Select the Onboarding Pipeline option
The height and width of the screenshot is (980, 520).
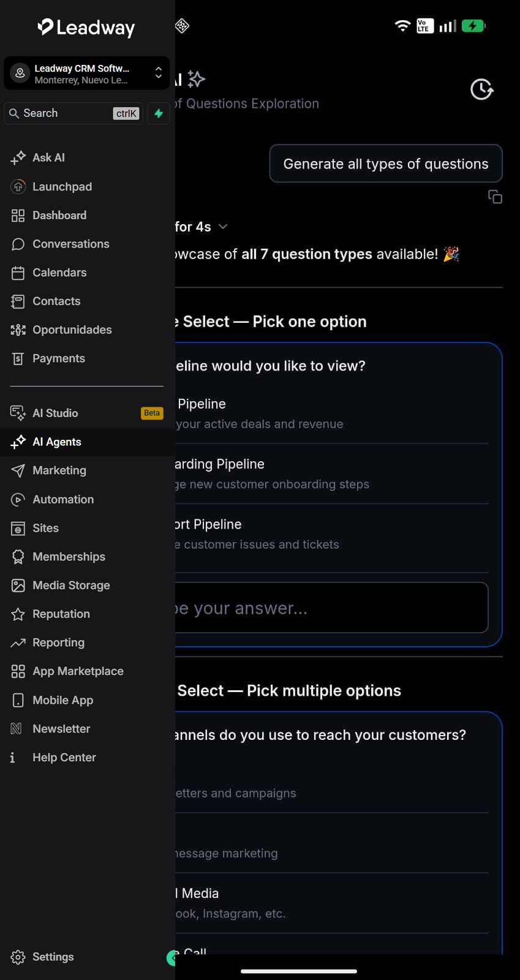(x=332, y=473)
